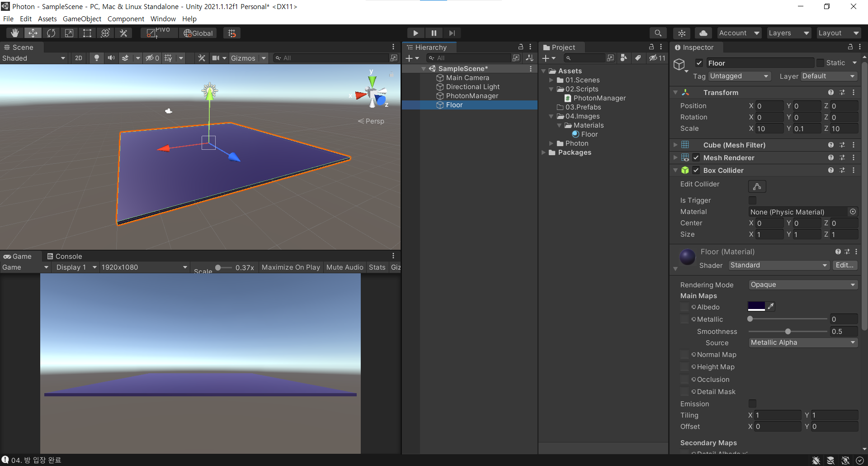Viewport: 868px width, 466px height.
Task: Collapse the 02.Scripts folder
Action: point(551,89)
